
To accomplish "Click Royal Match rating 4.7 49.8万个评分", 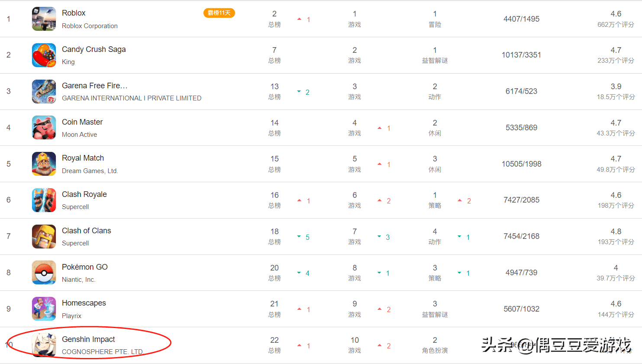I will pos(616,164).
